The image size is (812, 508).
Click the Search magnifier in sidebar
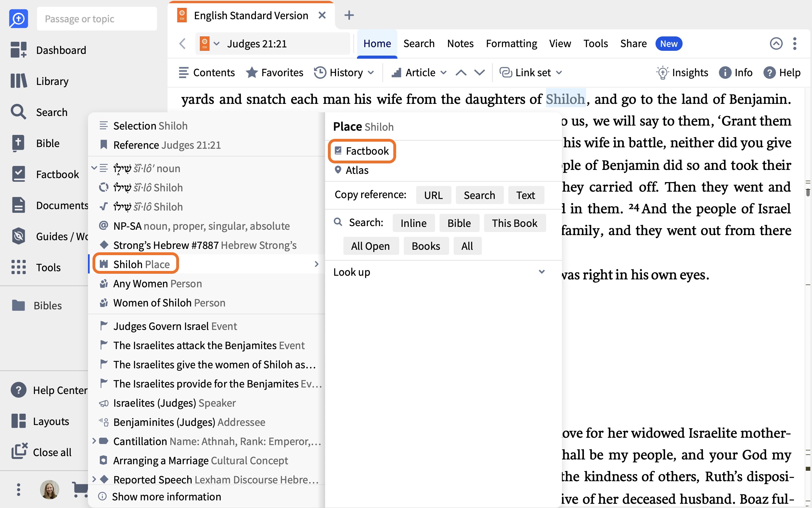pos(18,112)
